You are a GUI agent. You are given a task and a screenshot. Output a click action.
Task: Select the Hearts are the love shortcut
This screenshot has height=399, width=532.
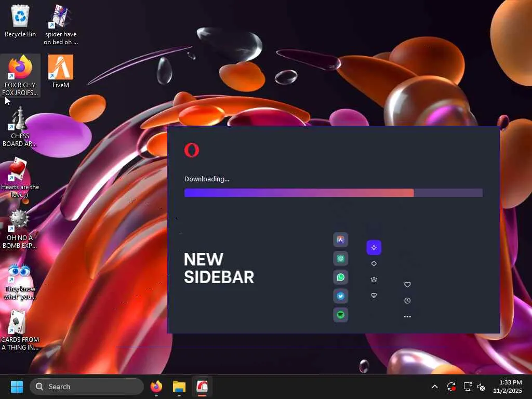(20, 178)
